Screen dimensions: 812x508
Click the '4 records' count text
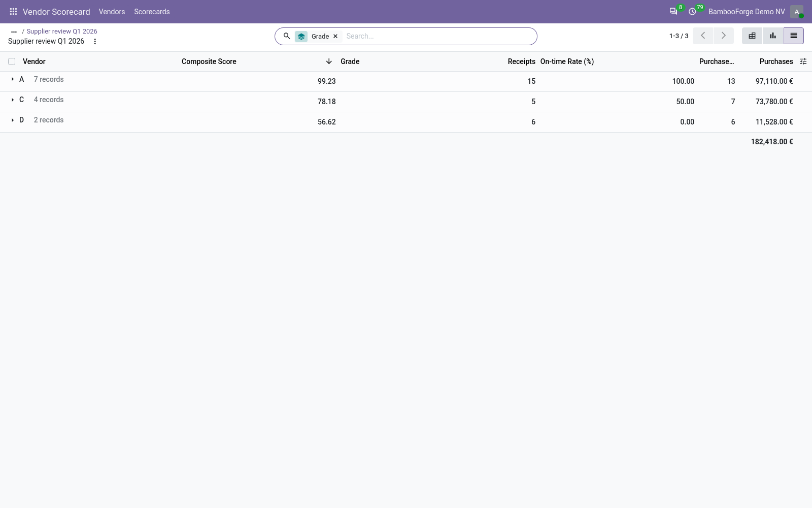pyautogui.click(x=49, y=100)
